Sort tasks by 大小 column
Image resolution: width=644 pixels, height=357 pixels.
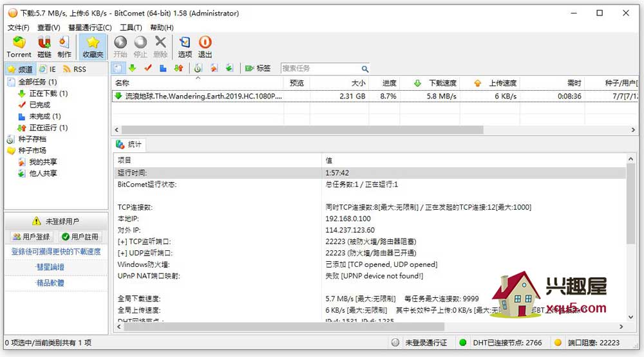(x=339, y=83)
